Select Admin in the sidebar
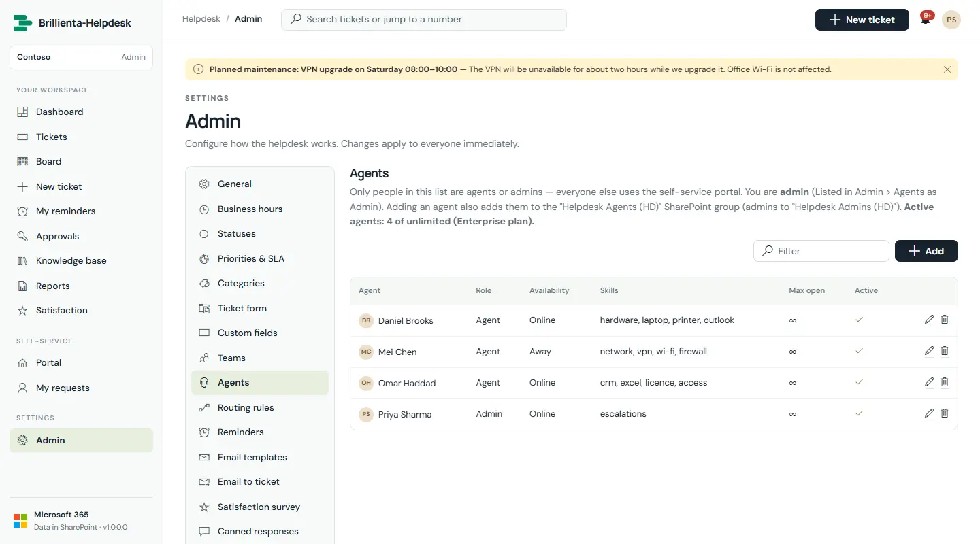This screenshot has height=544, width=980. (x=81, y=440)
